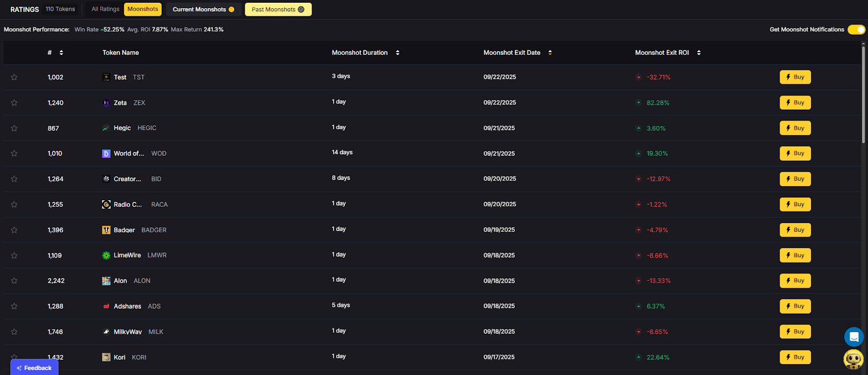Sort by Moonshot Exit ROI arrows

pos(699,53)
